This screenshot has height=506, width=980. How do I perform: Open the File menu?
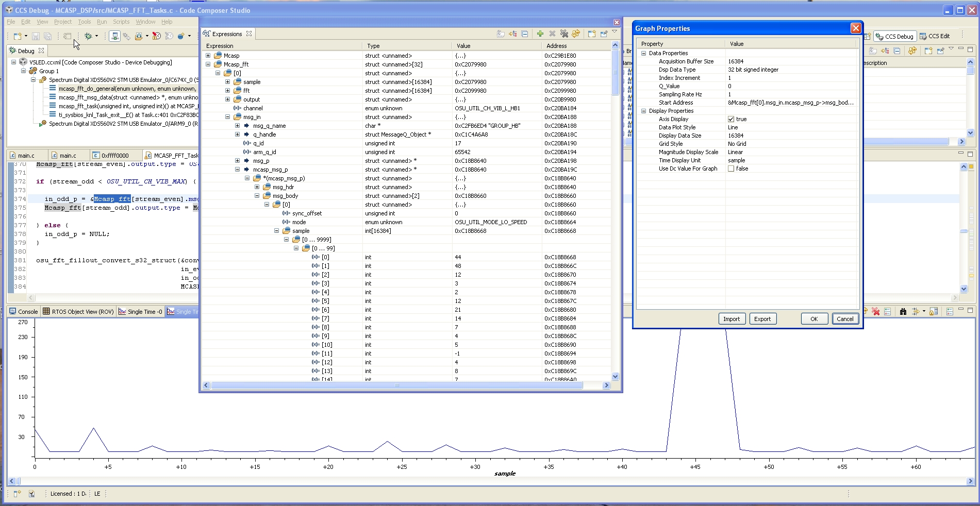[x=11, y=22]
